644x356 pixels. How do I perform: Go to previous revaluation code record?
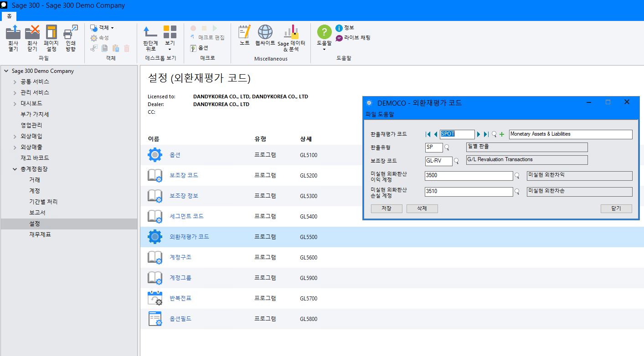[436, 134]
